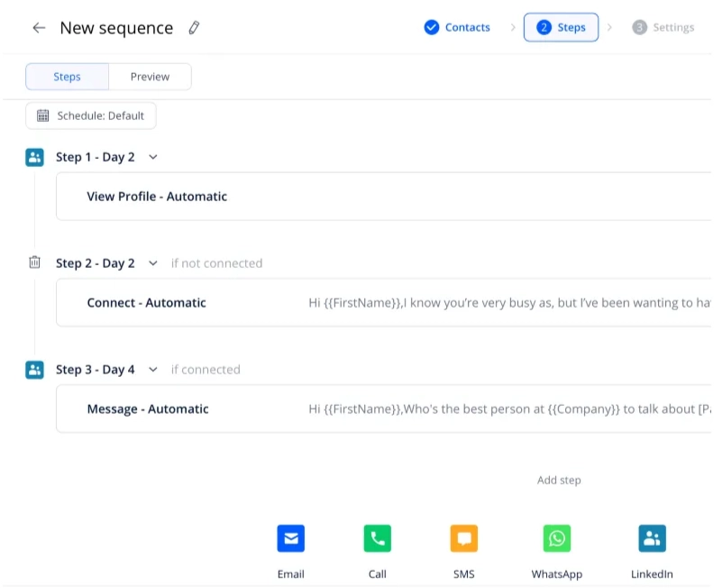Open the View Profile - Automatic card
722x588 pixels.
point(383,197)
